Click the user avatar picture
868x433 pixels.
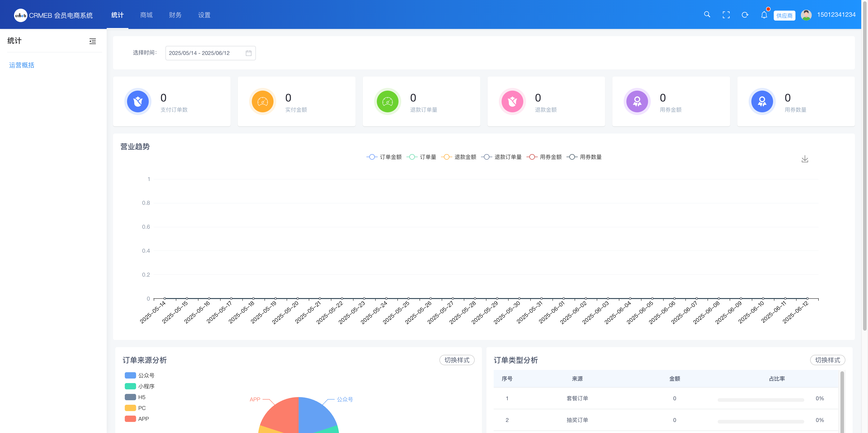tap(806, 15)
